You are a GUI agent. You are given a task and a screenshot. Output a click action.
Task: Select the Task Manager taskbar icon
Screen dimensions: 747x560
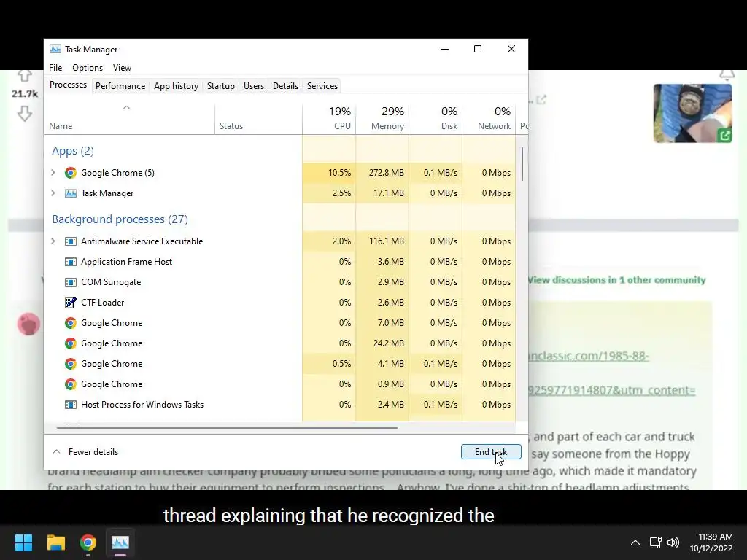click(x=120, y=542)
